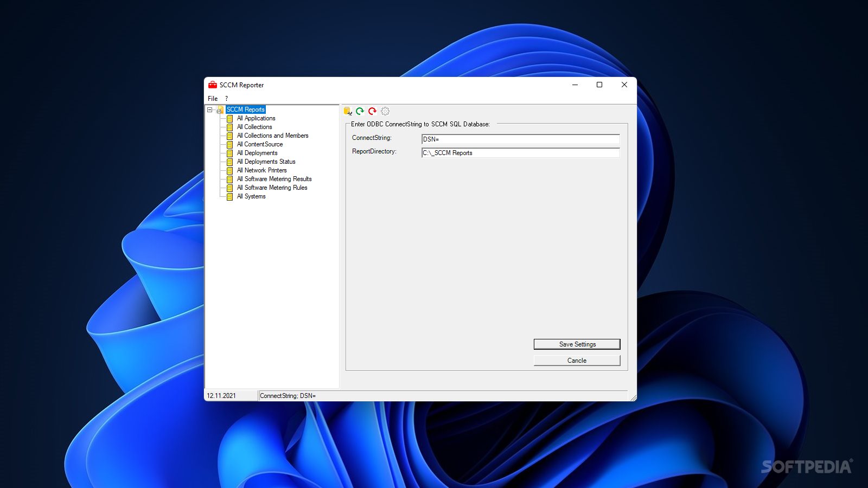Click the 12.11.2021 date in status bar
The image size is (868, 488).
(221, 396)
